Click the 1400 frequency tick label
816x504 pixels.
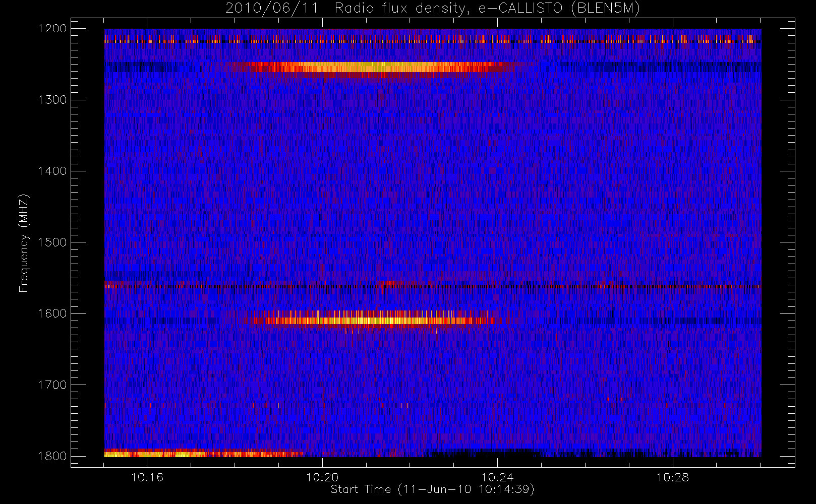[x=52, y=171]
